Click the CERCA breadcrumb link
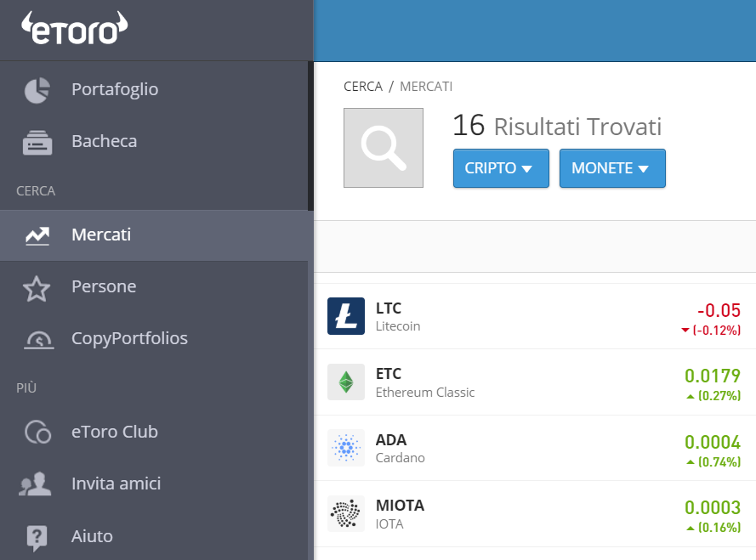 point(362,87)
